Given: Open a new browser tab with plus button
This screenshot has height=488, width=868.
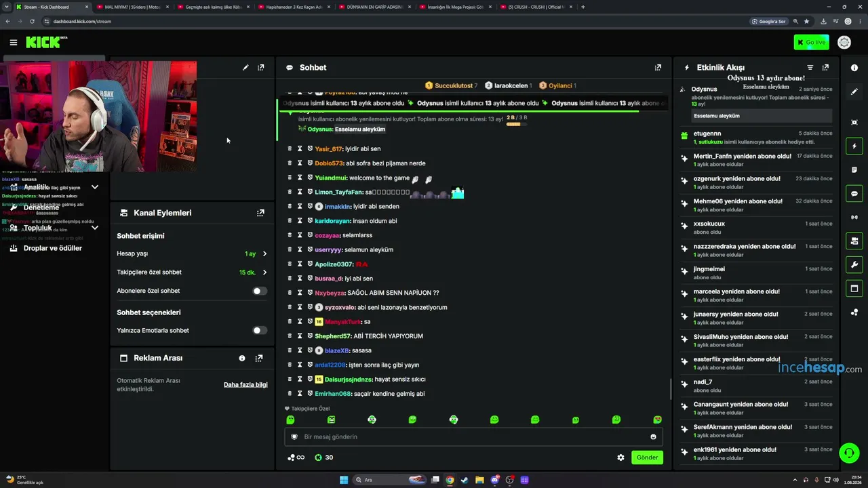Looking at the screenshot, I should pyautogui.click(x=583, y=7).
